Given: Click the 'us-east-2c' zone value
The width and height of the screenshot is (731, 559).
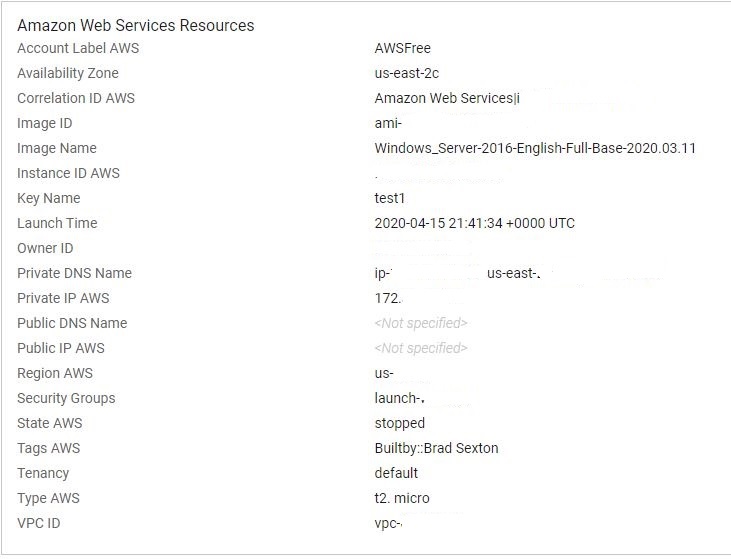Looking at the screenshot, I should pos(407,73).
